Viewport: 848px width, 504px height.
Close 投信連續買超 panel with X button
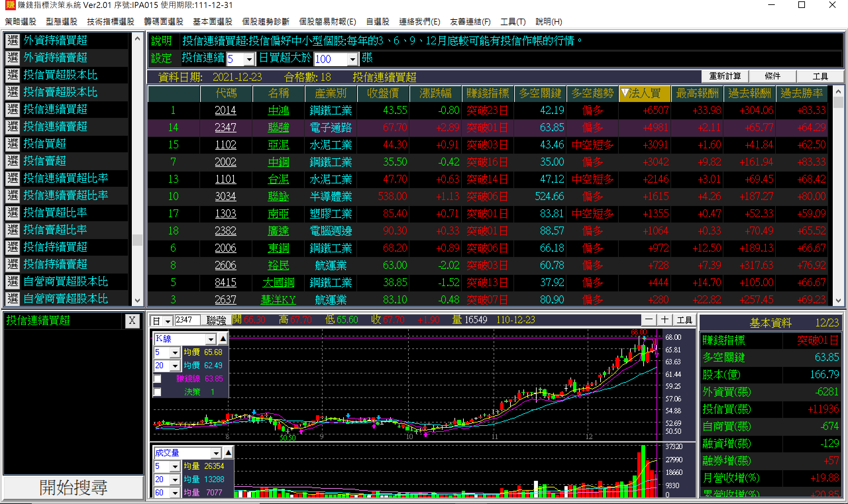pyautogui.click(x=132, y=320)
